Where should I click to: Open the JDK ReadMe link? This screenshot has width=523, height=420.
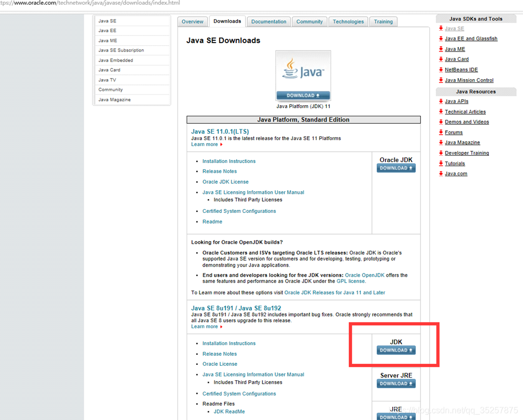[229, 412]
